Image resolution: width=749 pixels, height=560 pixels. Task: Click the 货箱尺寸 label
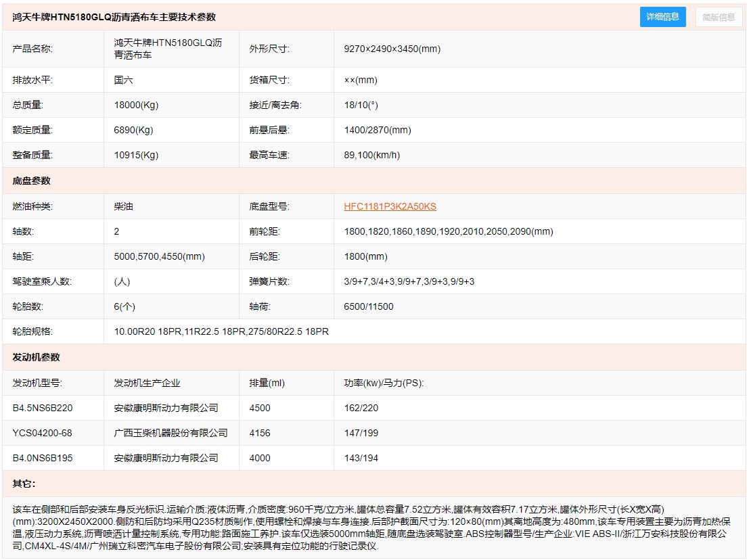[269, 80]
